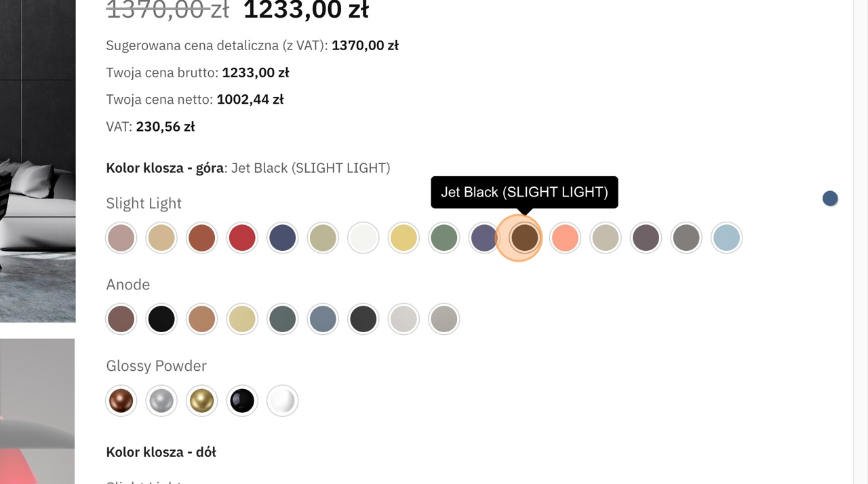Screen dimensions: 868x484
Task: Pick the yellow Slight Light swatch
Action: coord(403,238)
